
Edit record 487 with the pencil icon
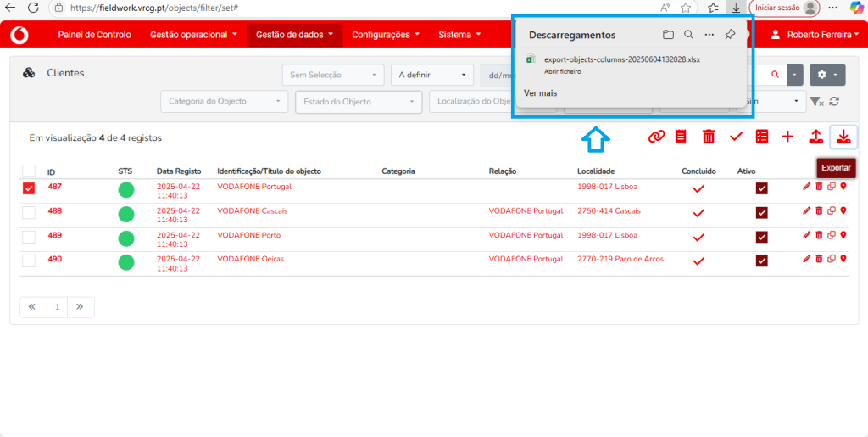807,187
